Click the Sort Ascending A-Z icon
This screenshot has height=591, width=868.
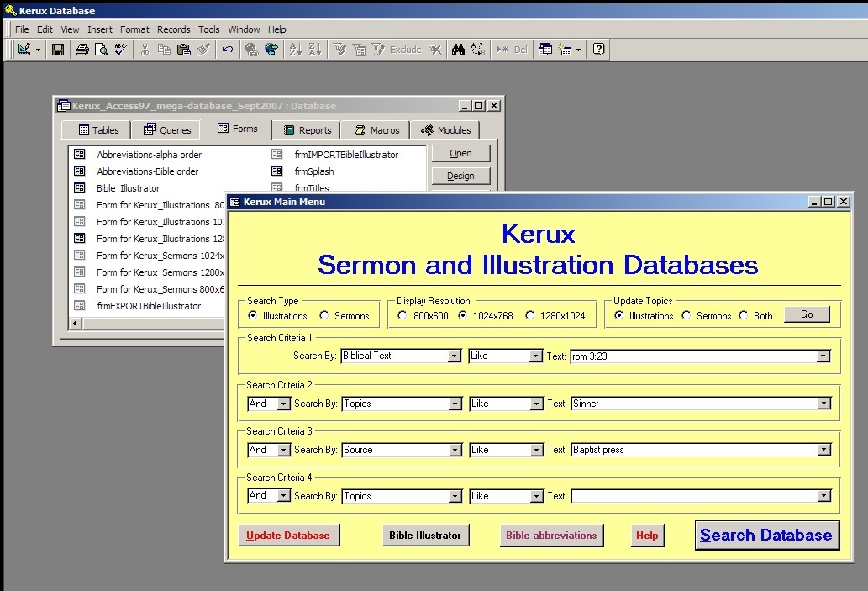point(296,50)
